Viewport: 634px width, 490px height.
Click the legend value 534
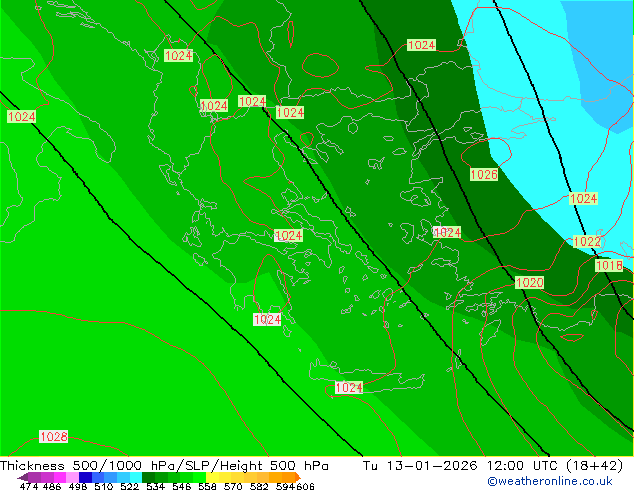[155, 486]
